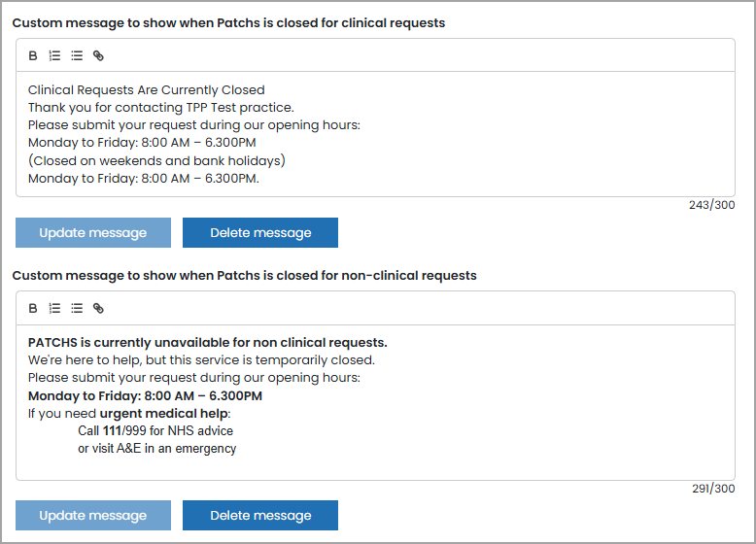Viewport: 756px width, 544px height.
Task: Insert numbered list in clinical message editor
Action: [x=54, y=56]
